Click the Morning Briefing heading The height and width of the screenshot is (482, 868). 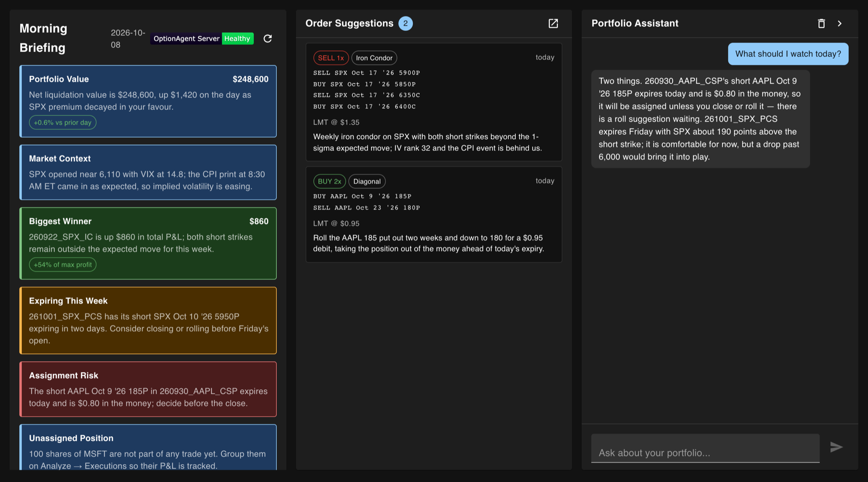[43, 38]
